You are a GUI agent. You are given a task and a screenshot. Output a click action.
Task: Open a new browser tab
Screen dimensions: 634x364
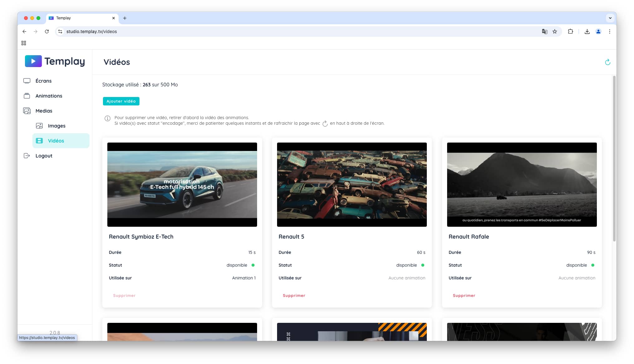[125, 18]
